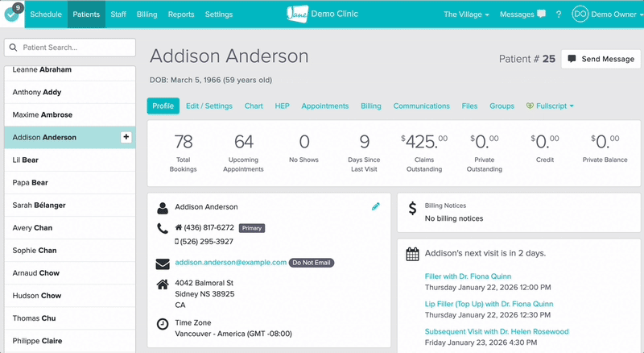Expand the Fullscript dropdown menu
The image size is (644, 353).
(550, 106)
